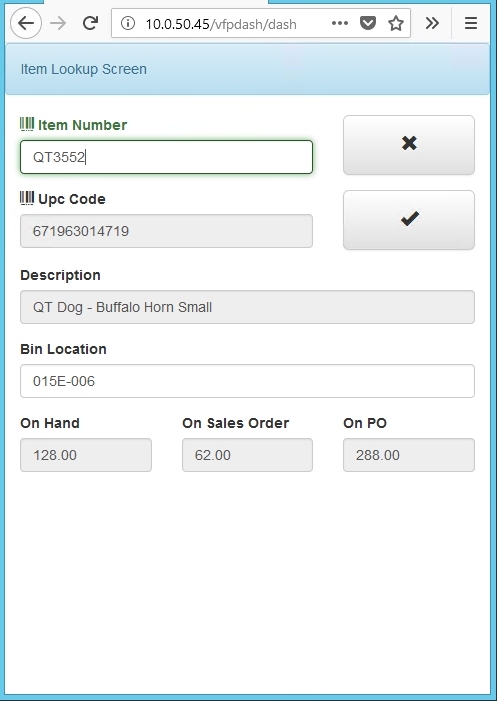497x701 pixels.
Task: Click the Upc Code field
Action: [x=166, y=231]
